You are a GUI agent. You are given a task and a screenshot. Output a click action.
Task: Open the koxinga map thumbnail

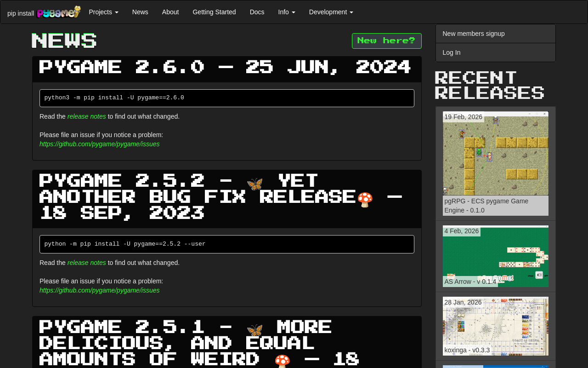pyautogui.click(x=496, y=326)
